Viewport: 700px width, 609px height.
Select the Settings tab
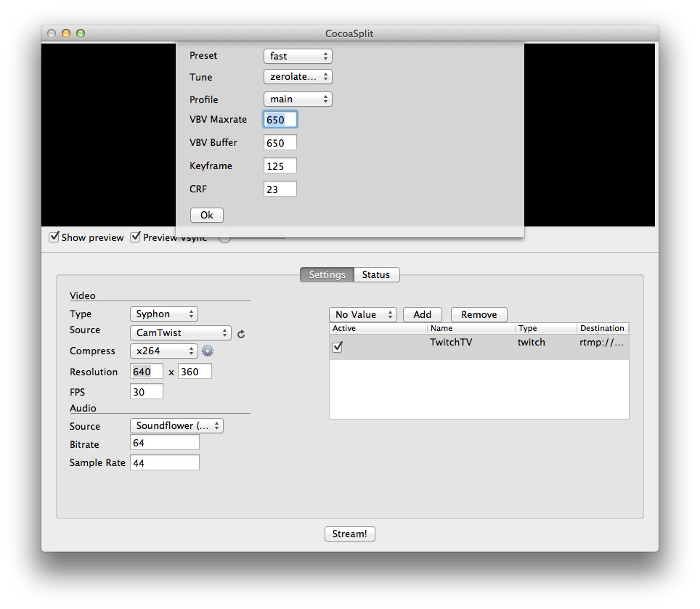tap(327, 275)
